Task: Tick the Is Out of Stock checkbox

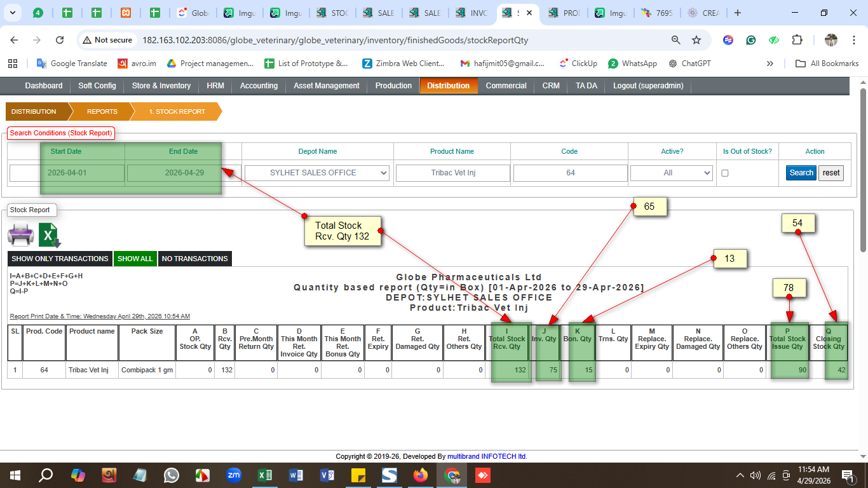Action: tap(725, 173)
